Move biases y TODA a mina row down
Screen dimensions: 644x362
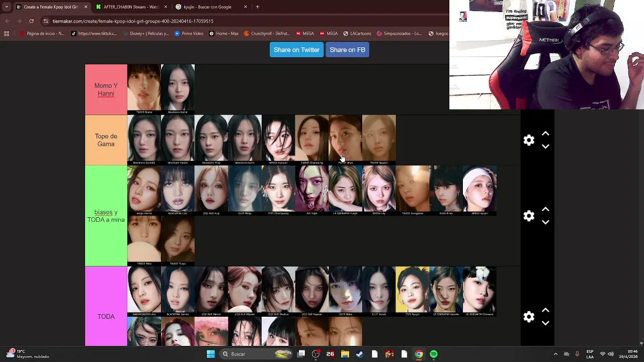545,222
